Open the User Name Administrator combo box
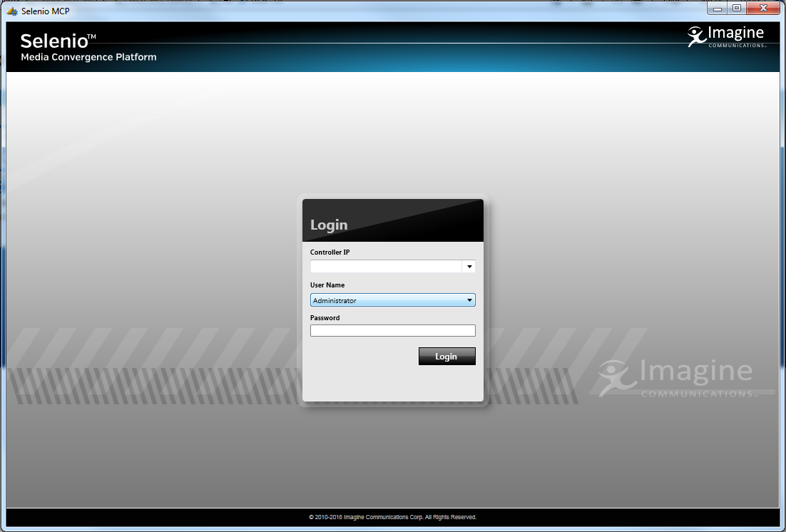 393,300
